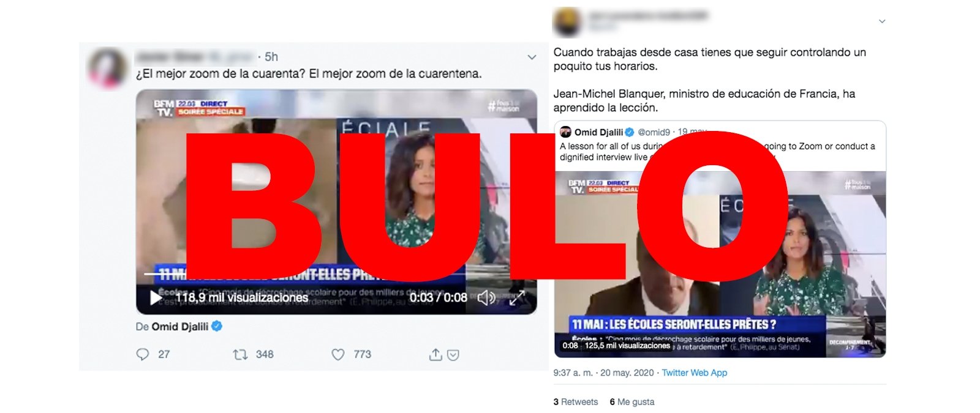This screenshot has height=413, width=980.
Task: View the 3 Retweets list
Action: [576, 402]
